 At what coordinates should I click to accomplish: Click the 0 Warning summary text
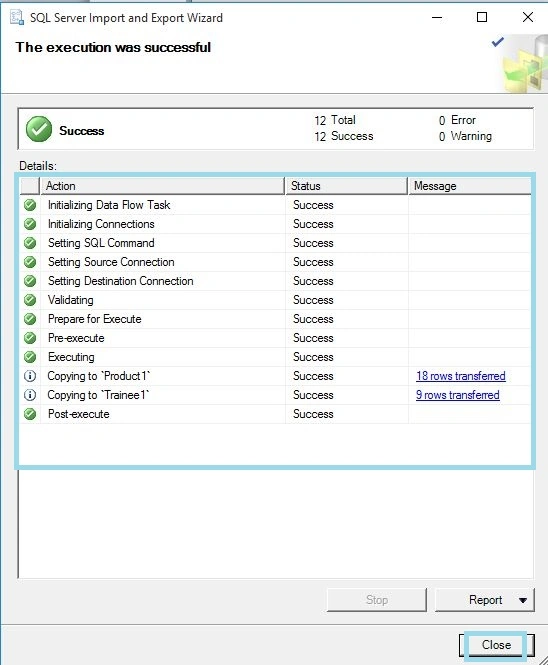465,137
